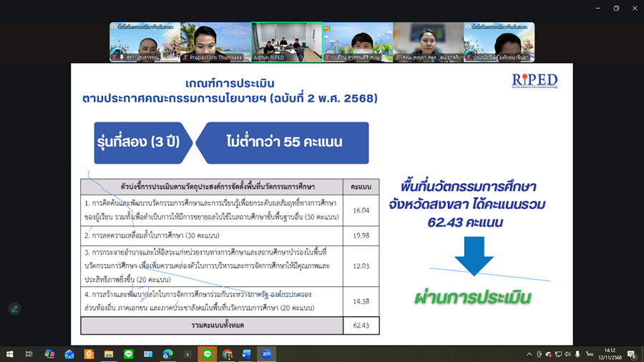Open Task View button
644x362 pixels.
tap(29, 354)
